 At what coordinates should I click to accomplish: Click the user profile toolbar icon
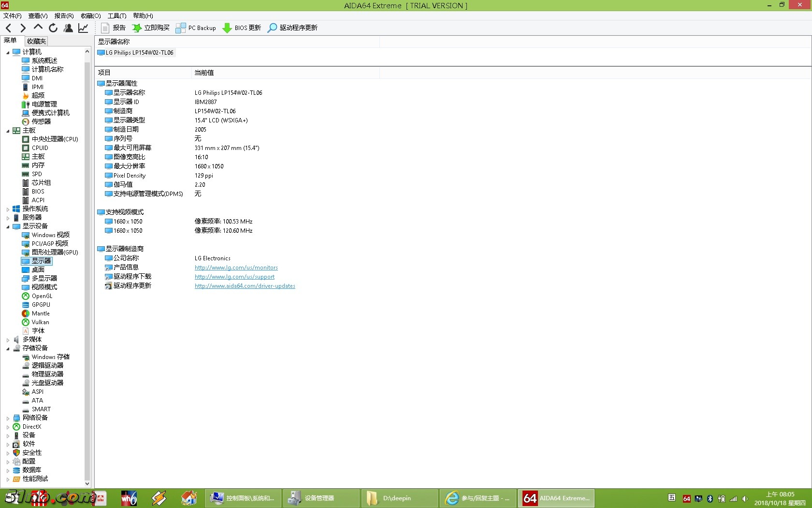pos(68,28)
